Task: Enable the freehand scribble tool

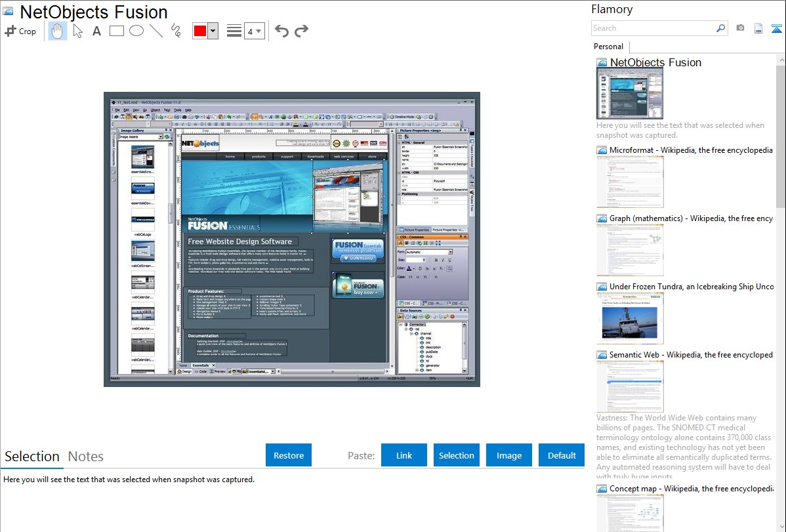Action: click(x=175, y=31)
